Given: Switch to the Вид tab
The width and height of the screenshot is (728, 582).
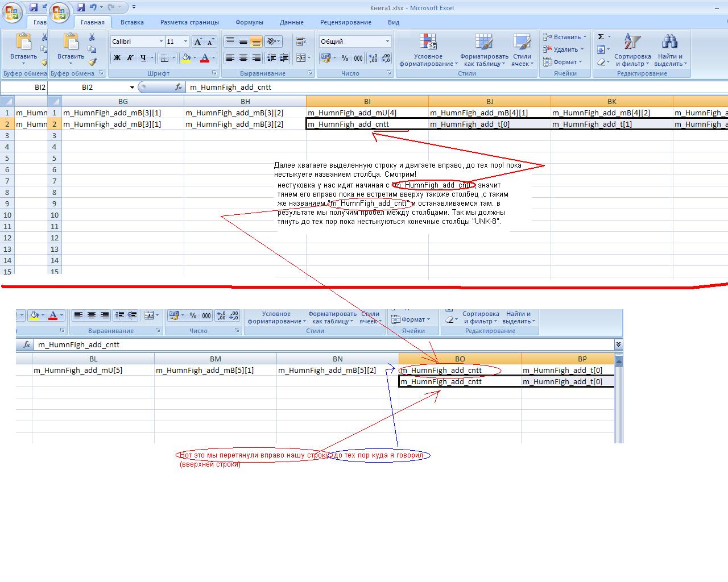Looking at the screenshot, I should tap(394, 22).
